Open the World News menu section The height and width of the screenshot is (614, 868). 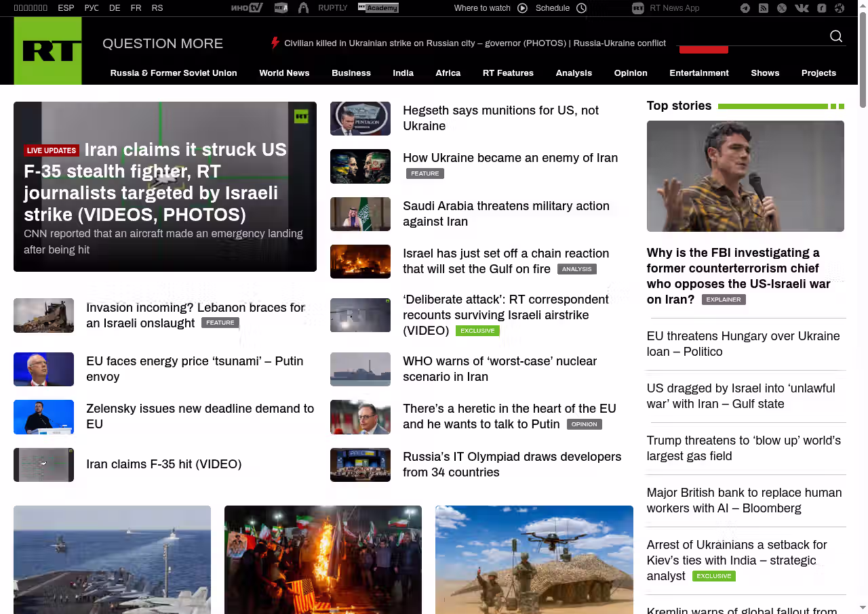tap(284, 73)
